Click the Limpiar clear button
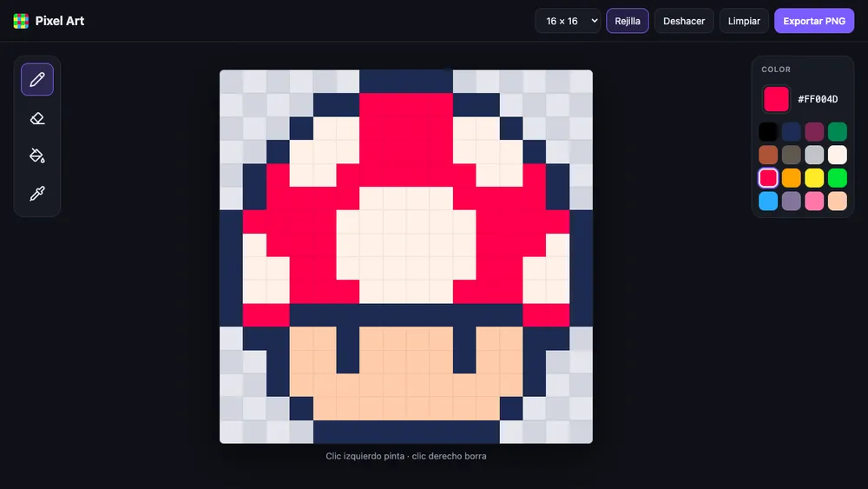This screenshot has height=489, width=868. [744, 21]
